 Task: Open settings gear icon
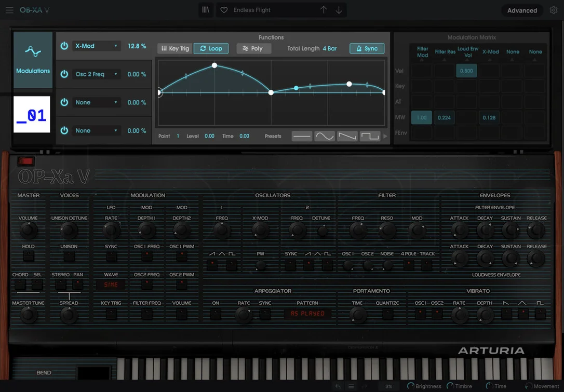[554, 10]
